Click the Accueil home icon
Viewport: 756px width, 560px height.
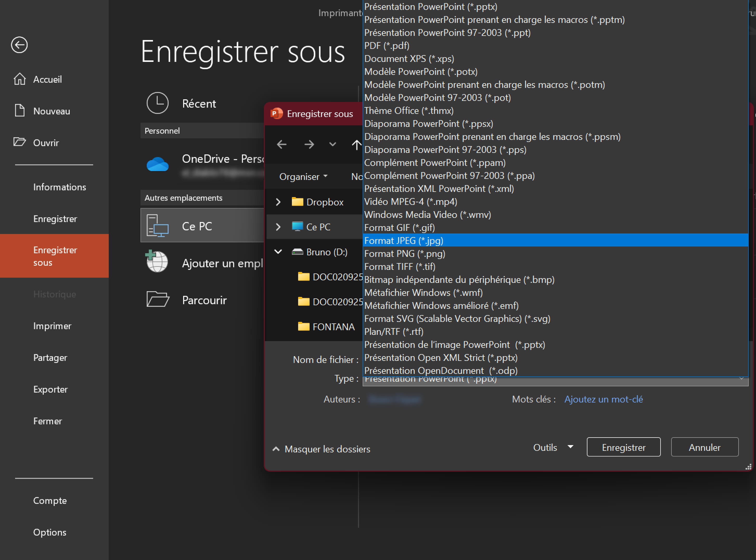click(20, 79)
